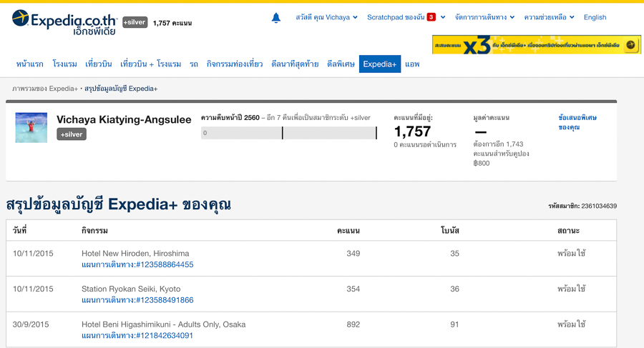Click the x3 points promotion banner
The height and width of the screenshot is (348, 644).
[x=537, y=45]
